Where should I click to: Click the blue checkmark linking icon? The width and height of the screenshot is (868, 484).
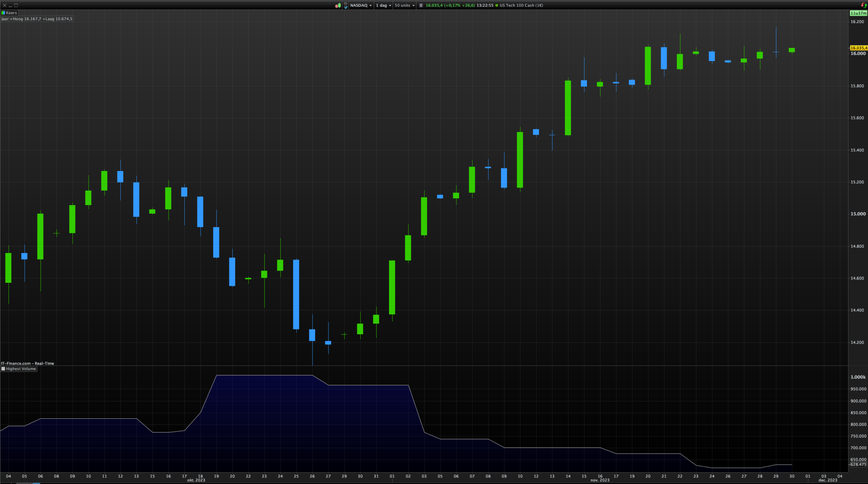click(345, 6)
